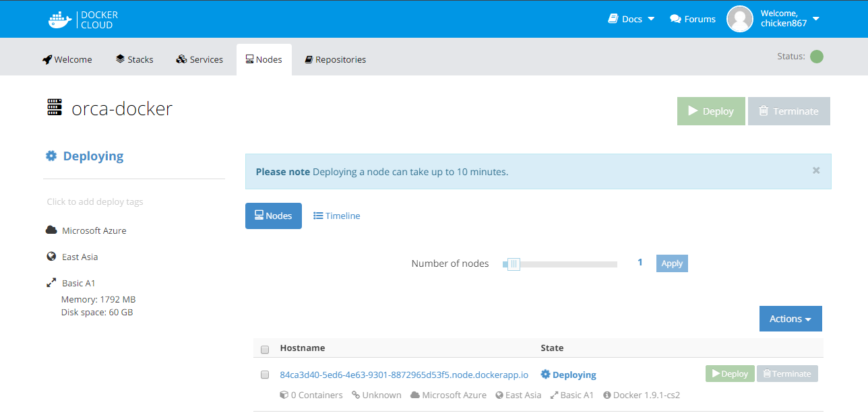
Task: Show the Timeline view
Action: click(x=337, y=216)
